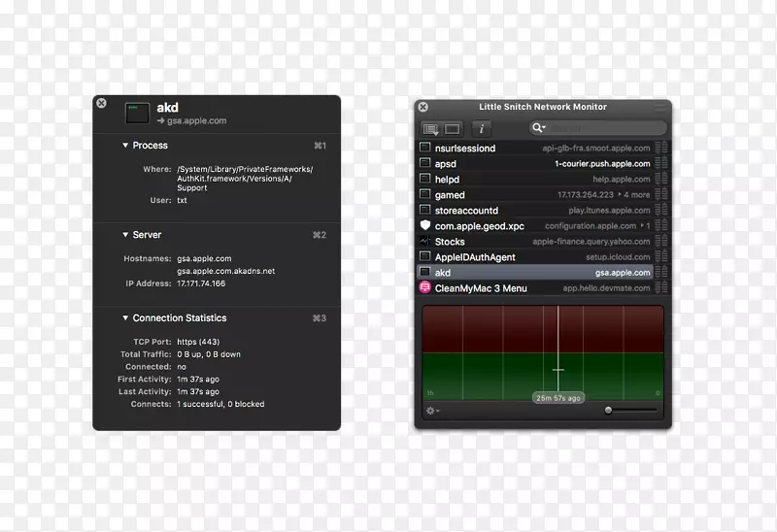
Task: Collapse the Process section triangle
Action: (125, 146)
